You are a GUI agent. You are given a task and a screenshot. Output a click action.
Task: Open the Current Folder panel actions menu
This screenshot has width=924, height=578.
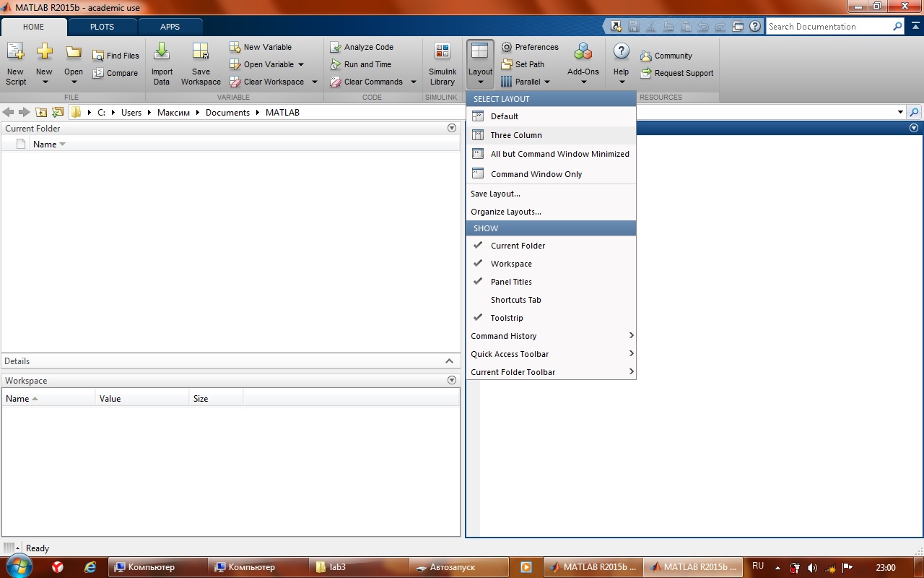(452, 128)
